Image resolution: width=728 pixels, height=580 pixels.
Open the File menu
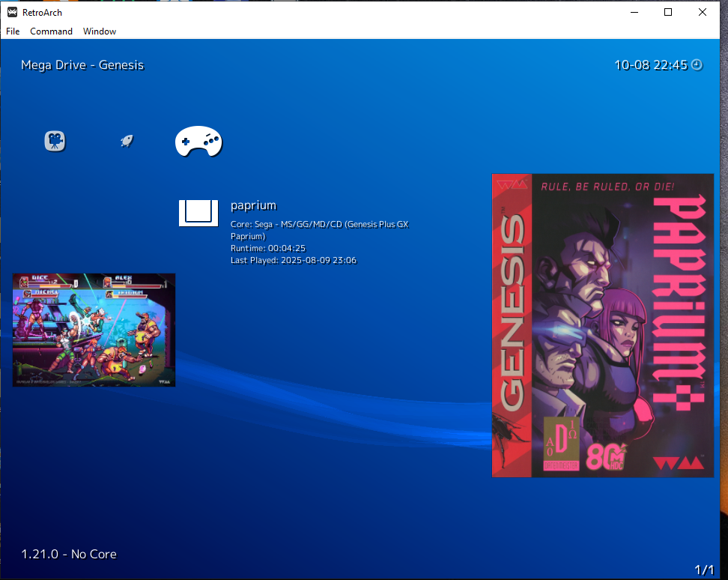13,31
